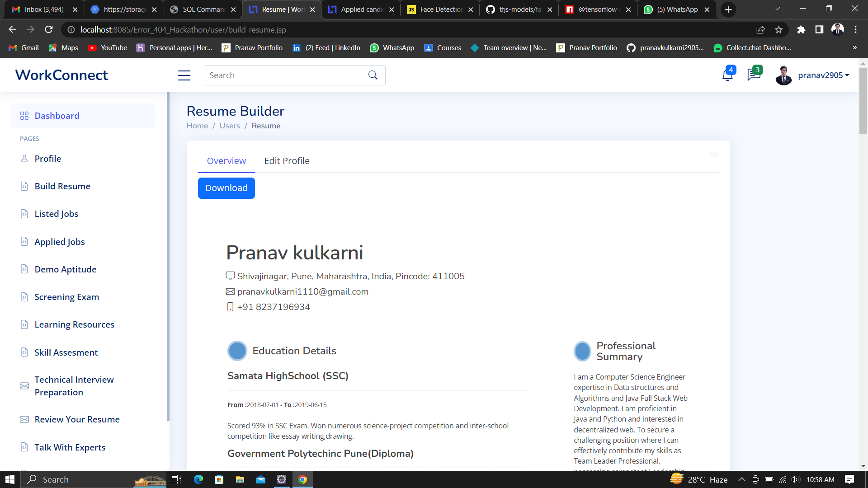Focus the Search input field

coord(285,75)
